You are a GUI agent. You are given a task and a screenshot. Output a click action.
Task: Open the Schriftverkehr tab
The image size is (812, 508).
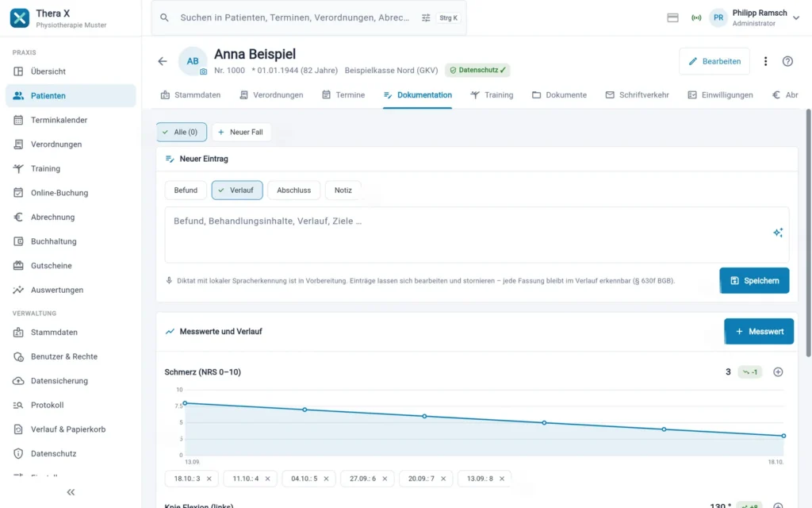point(637,95)
